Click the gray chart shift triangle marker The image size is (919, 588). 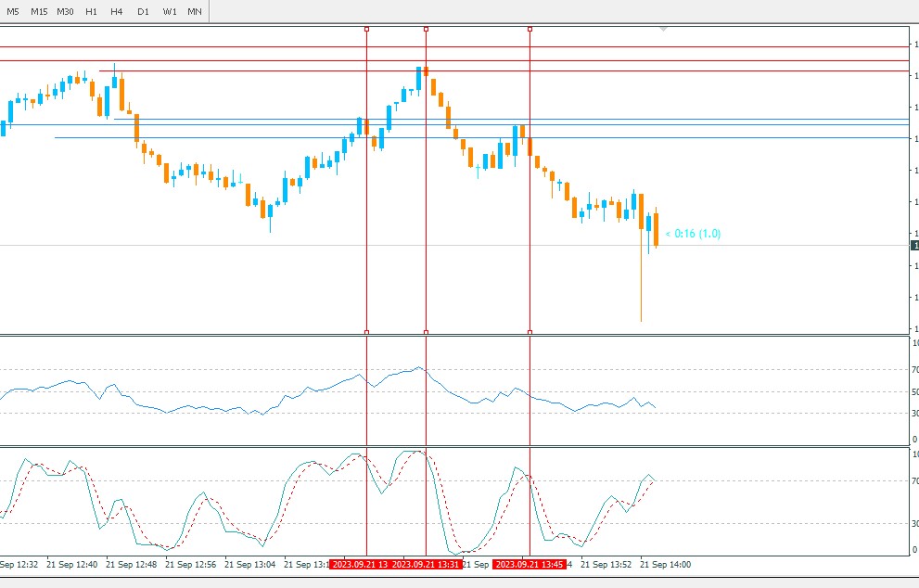[663, 29]
